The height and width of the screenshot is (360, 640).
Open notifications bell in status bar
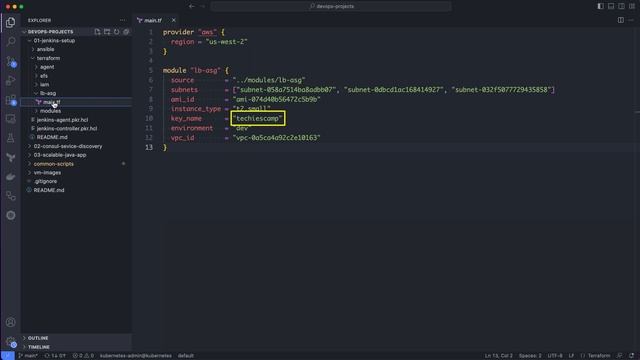tap(632, 356)
